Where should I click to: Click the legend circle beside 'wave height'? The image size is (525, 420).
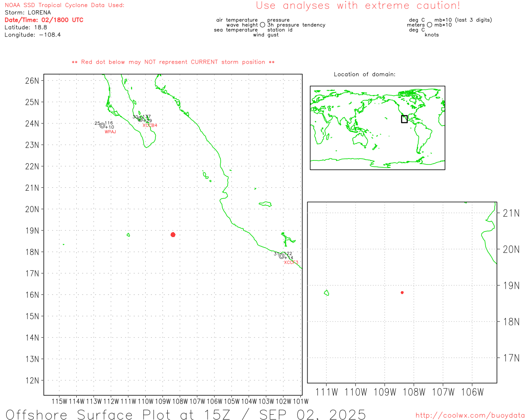pyautogui.click(x=262, y=25)
